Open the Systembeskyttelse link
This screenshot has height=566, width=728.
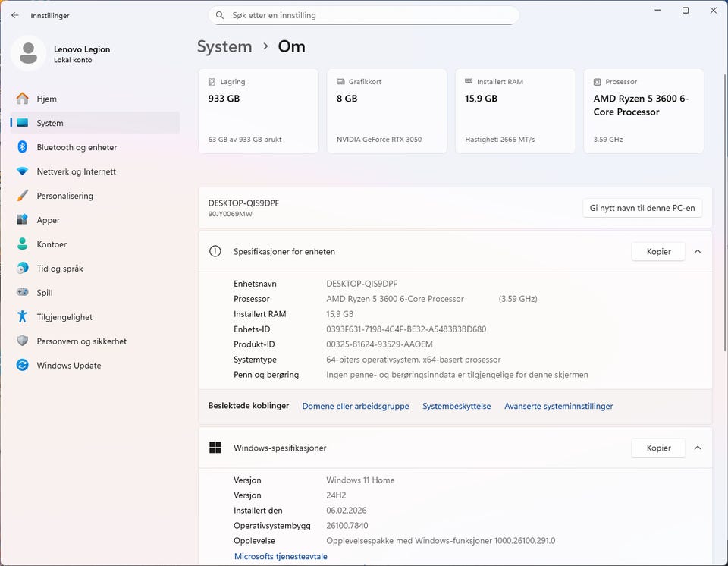457,406
